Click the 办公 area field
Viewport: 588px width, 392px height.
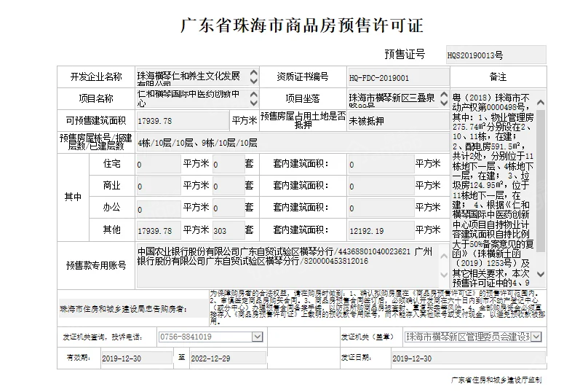pyautogui.click(x=158, y=208)
